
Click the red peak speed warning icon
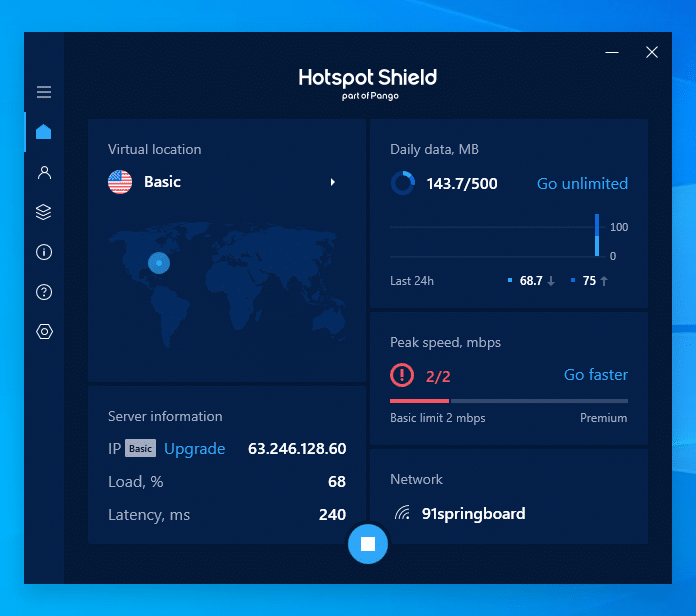pos(401,375)
